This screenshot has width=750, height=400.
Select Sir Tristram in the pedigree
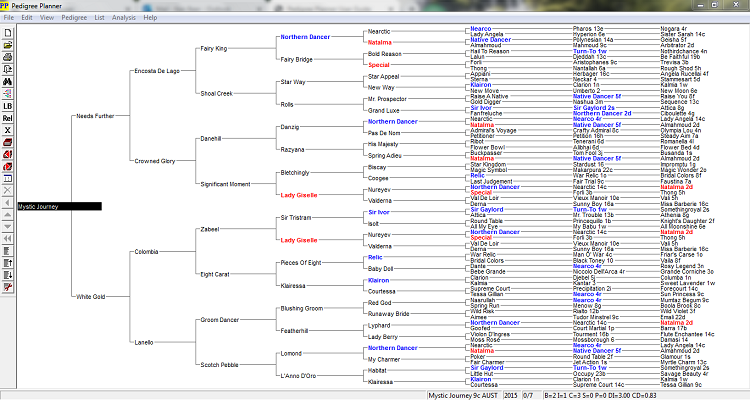coord(296,218)
